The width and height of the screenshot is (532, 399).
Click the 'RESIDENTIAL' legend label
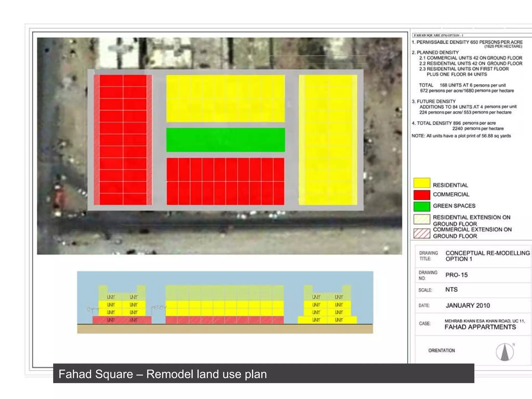(450, 185)
